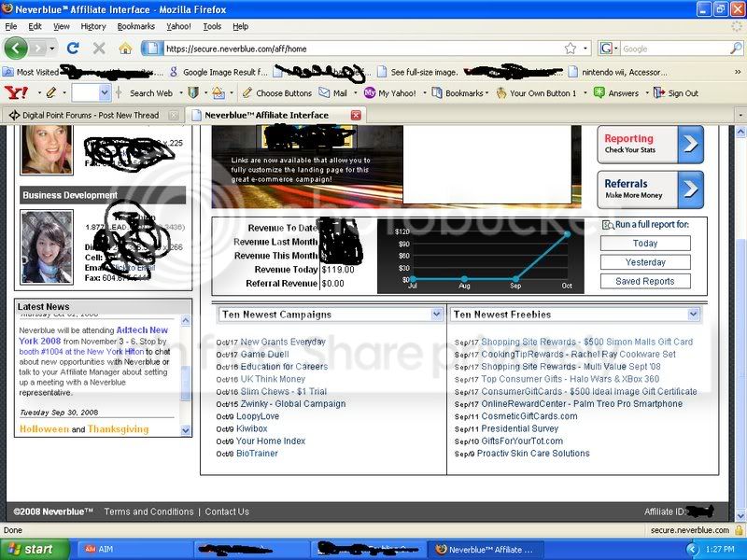Open the Saved Reports button
The height and width of the screenshot is (560, 747).
pyautogui.click(x=645, y=282)
